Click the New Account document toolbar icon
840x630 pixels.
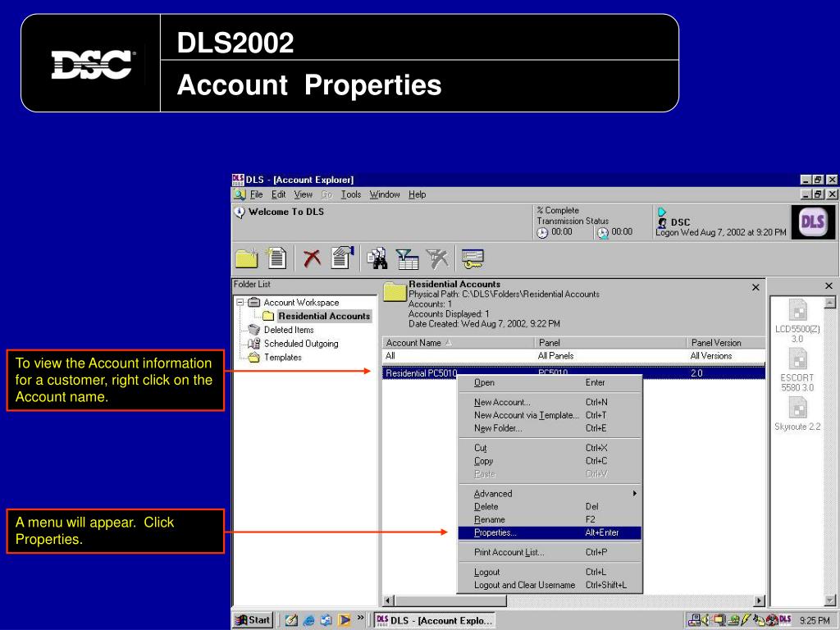tap(276, 258)
